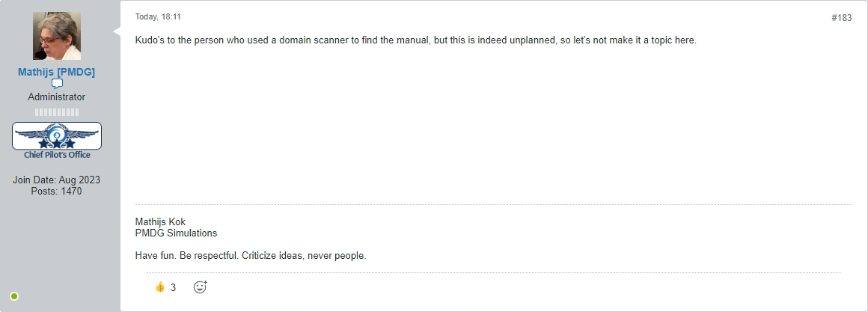Click the user avatar photo
Screen dimensions: 868x312
coord(57,36)
